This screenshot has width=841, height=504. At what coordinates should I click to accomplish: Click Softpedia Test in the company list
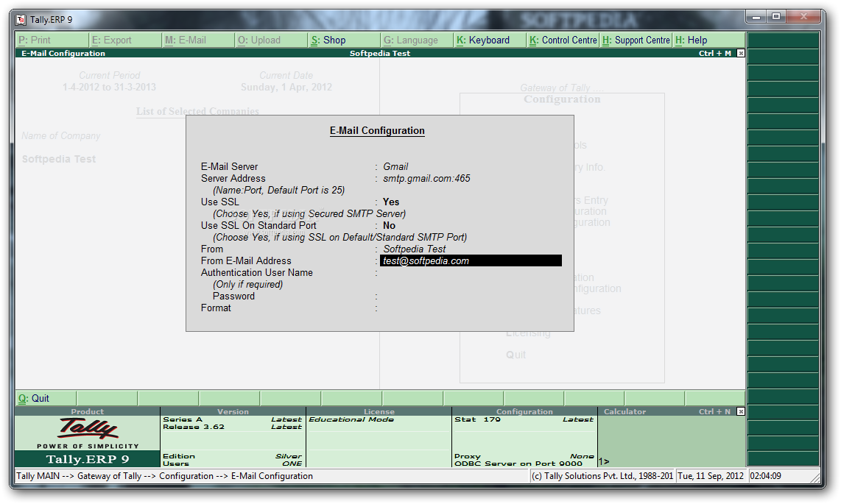[x=59, y=159]
